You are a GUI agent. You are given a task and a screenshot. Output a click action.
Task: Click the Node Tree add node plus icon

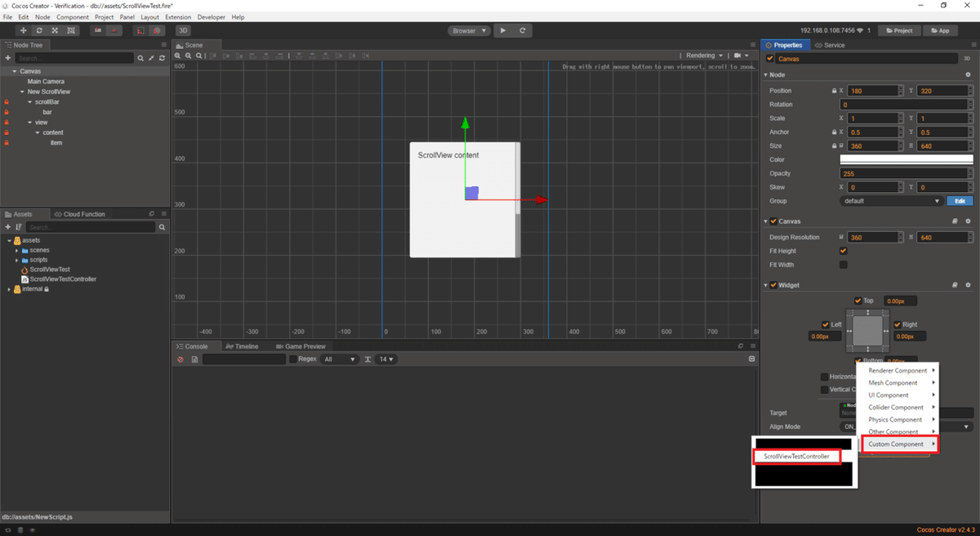coord(7,58)
